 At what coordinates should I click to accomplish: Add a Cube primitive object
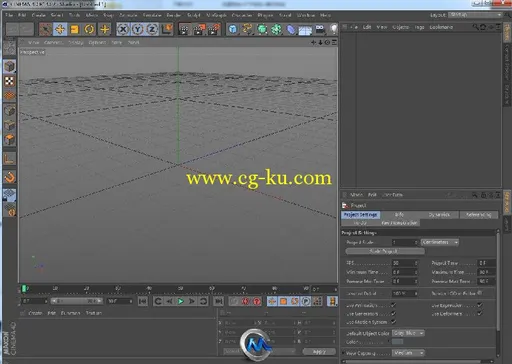[233, 29]
